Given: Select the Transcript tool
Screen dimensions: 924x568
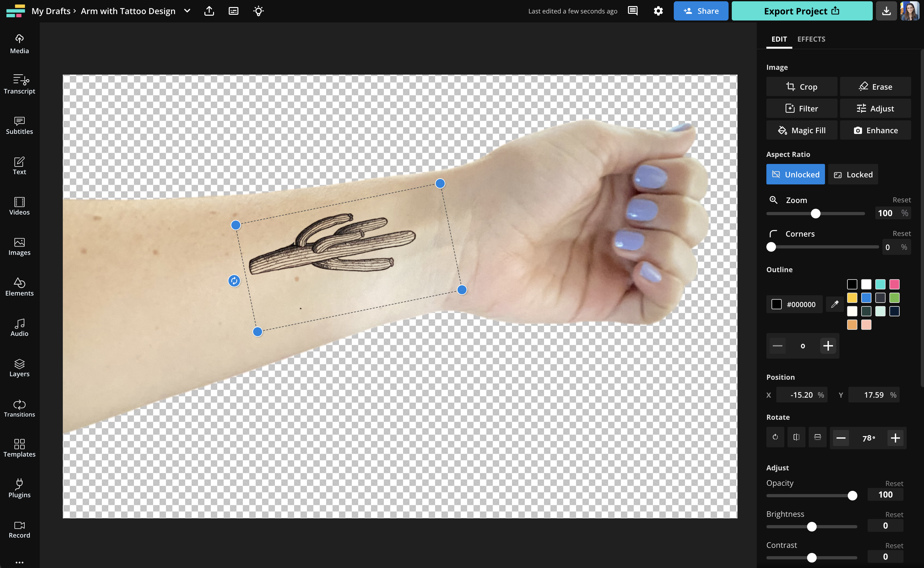Looking at the screenshot, I should pos(19,84).
